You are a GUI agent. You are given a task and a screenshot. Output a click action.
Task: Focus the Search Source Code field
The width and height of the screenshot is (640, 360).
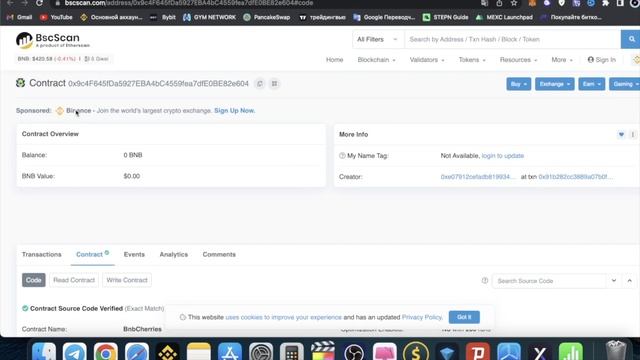coord(549,281)
